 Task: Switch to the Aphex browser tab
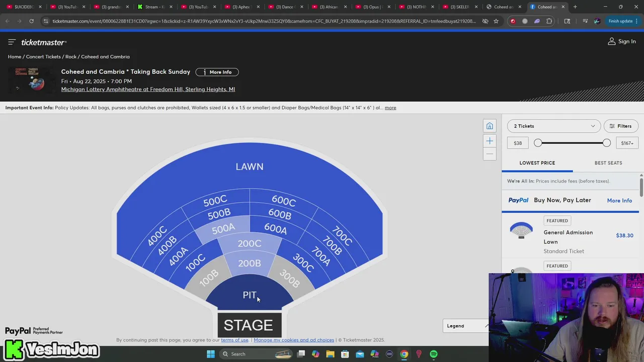(241, 7)
